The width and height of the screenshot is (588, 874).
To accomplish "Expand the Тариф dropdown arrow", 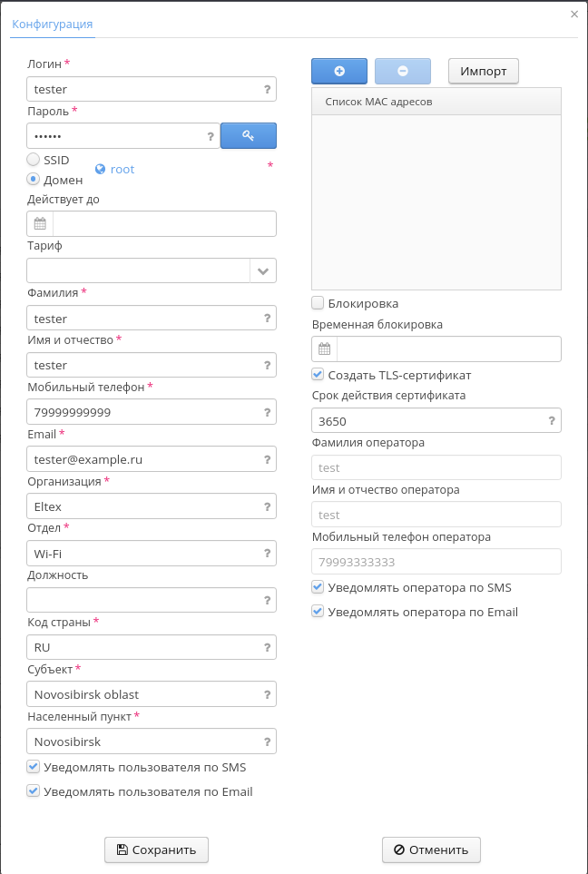I will [x=263, y=270].
